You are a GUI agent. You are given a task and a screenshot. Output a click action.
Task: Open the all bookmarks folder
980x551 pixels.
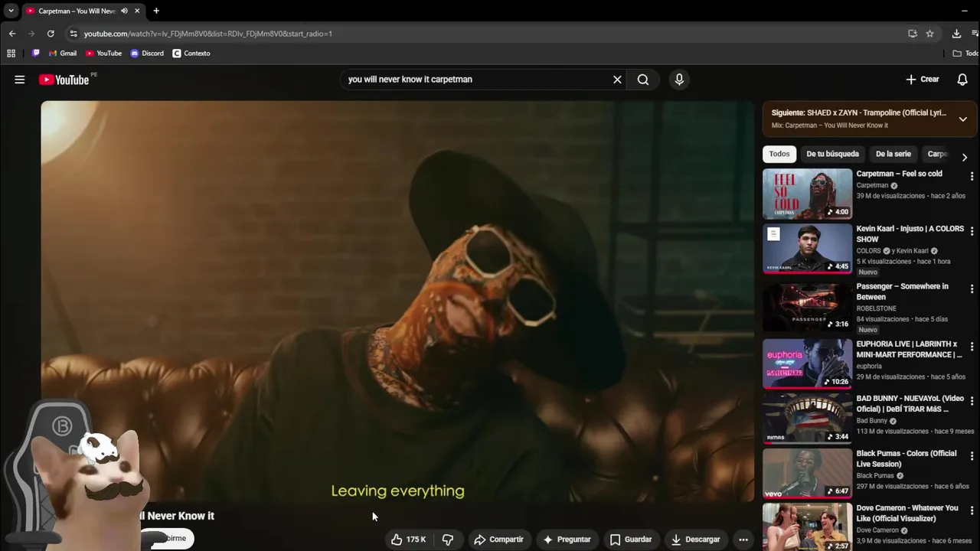click(x=965, y=54)
